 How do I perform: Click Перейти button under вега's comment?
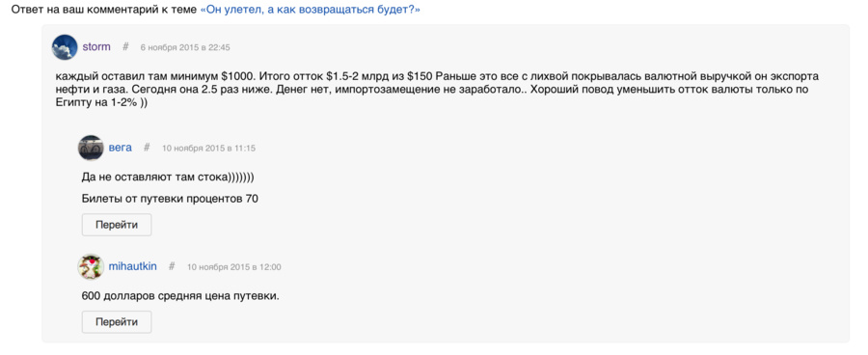coord(117,225)
